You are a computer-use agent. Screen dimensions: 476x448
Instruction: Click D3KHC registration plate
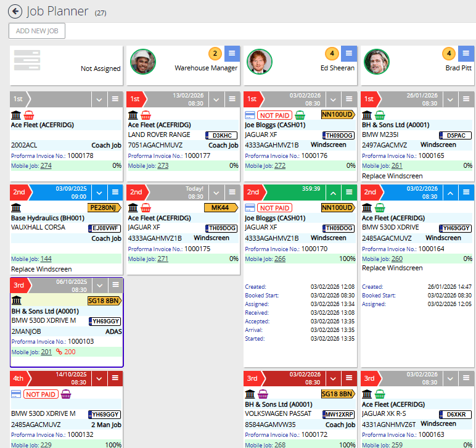click(221, 136)
